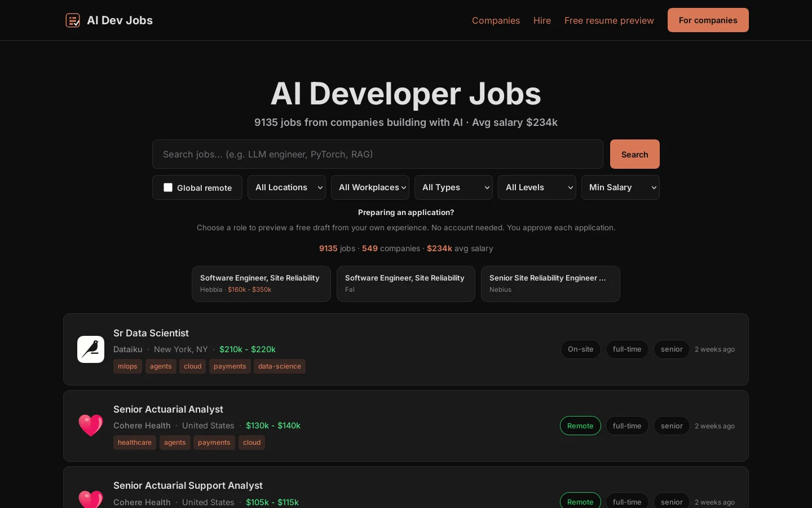Click the Remote badge on Senior Actuarial Analyst
This screenshot has height=508, width=812.
pyautogui.click(x=580, y=426)
